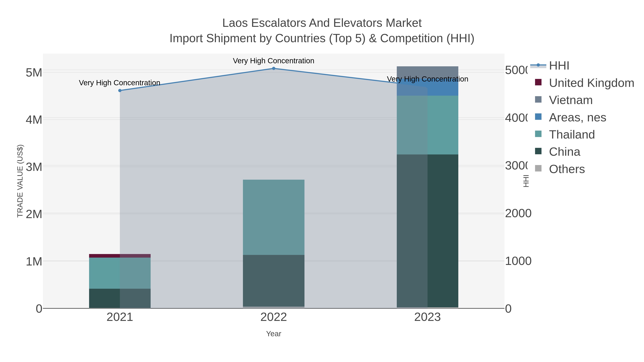Click the Year axis title
Screen dimensions: 644x362
click(x=274, y=334)
